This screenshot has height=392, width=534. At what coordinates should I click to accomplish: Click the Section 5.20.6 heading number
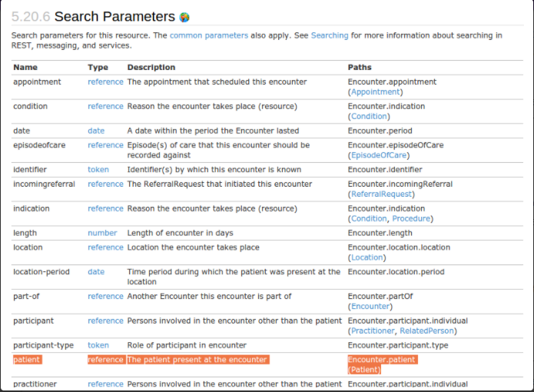pyautogui.click(x=31, y=16)
